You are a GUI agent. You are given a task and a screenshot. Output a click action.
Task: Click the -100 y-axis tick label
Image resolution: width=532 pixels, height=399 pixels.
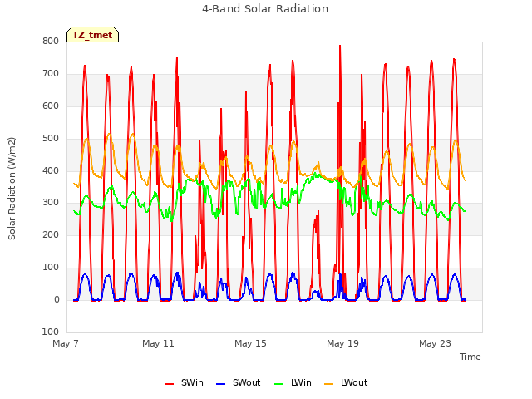point(49,332)
